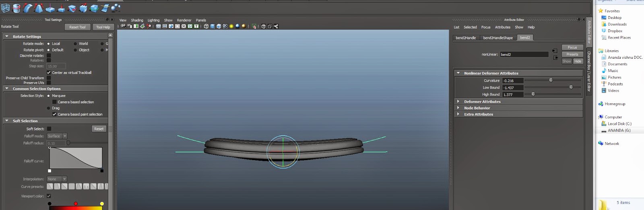Switch to the bend2Handle tab

(466, 38)
